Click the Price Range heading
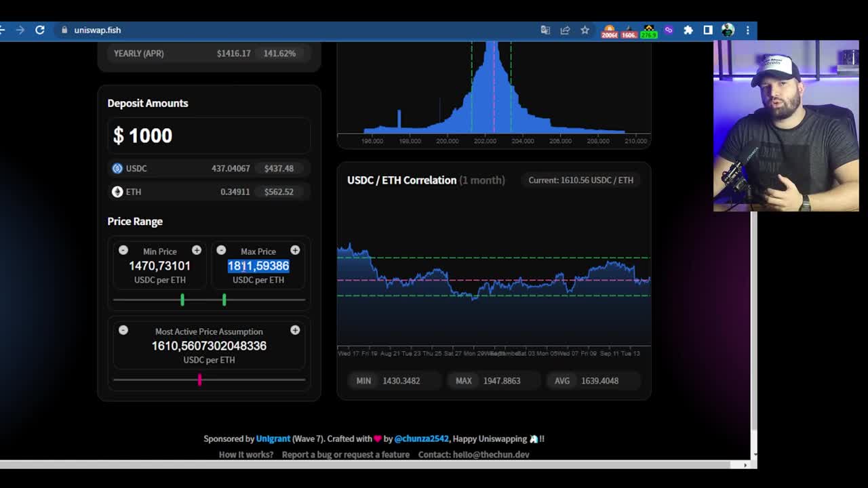The height and width of the screenshot is (488, 868). 135,221
